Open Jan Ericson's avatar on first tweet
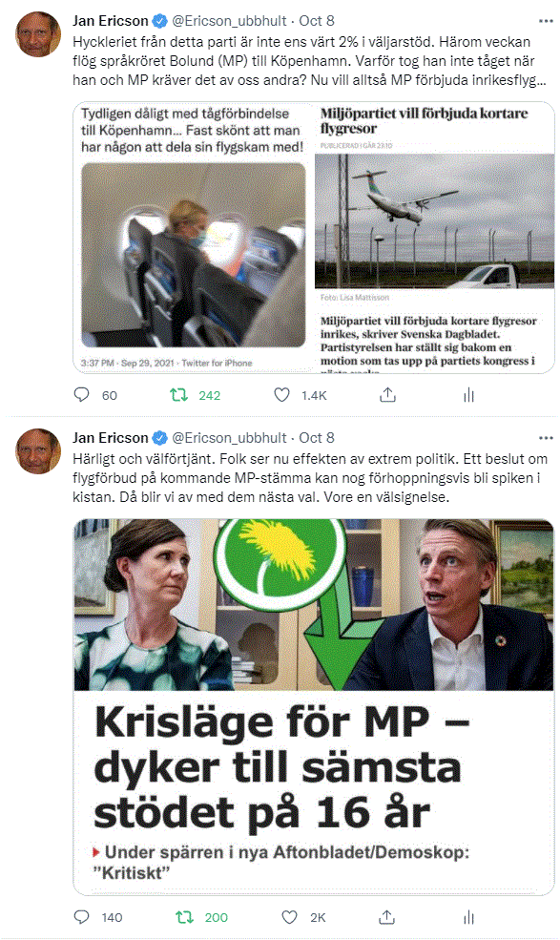Image resolution: width=560 pixels, height=940 pixels. [38, 34]
